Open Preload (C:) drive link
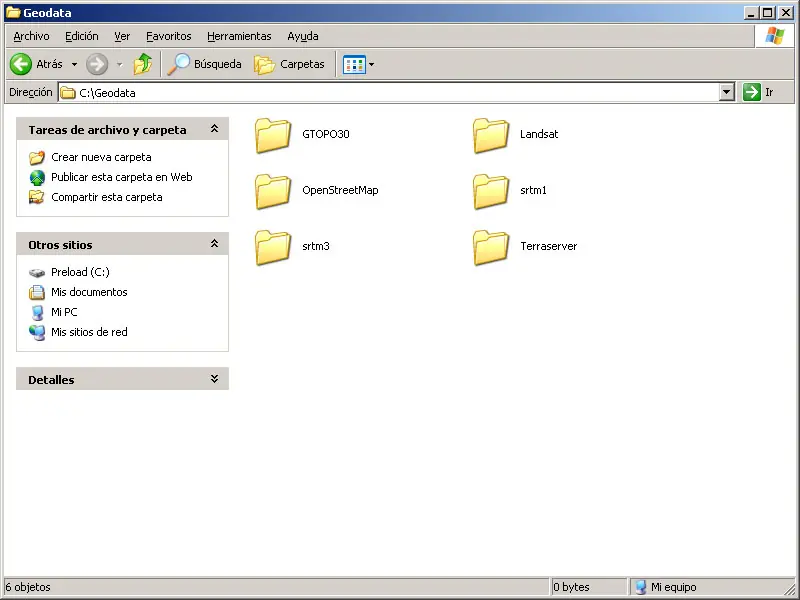The height and width of the screenshot is (600, 800). [80, 272]
